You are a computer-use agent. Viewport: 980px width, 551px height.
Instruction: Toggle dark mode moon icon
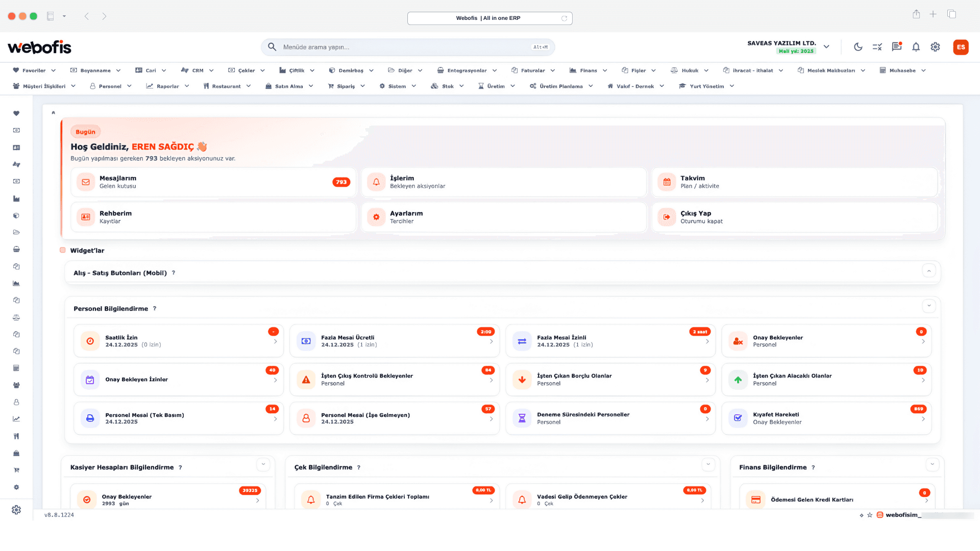[858, 47]
